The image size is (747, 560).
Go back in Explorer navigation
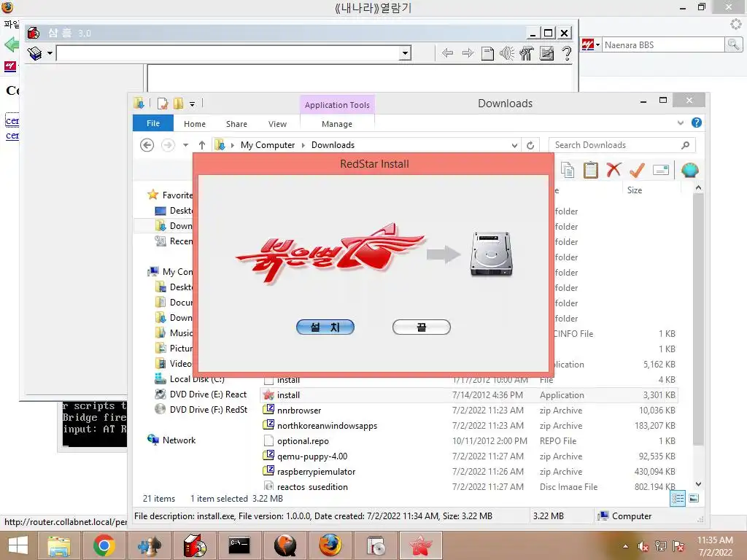tap(147, 145)
